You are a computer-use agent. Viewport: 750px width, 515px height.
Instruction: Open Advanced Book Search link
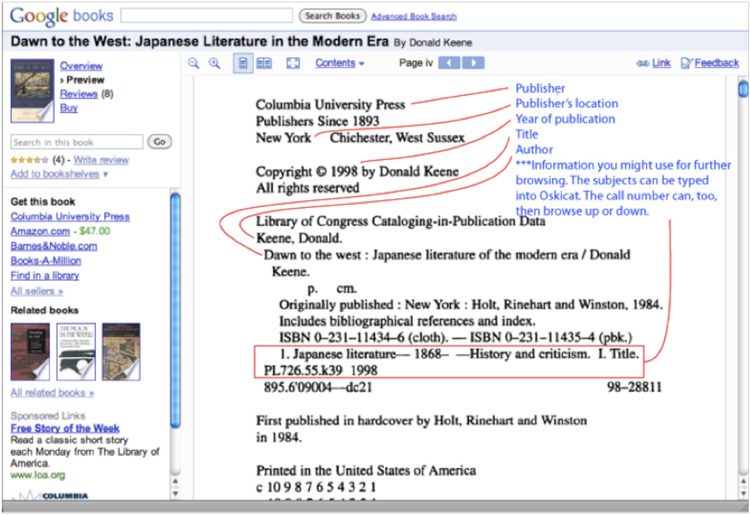tap(414, 16)
